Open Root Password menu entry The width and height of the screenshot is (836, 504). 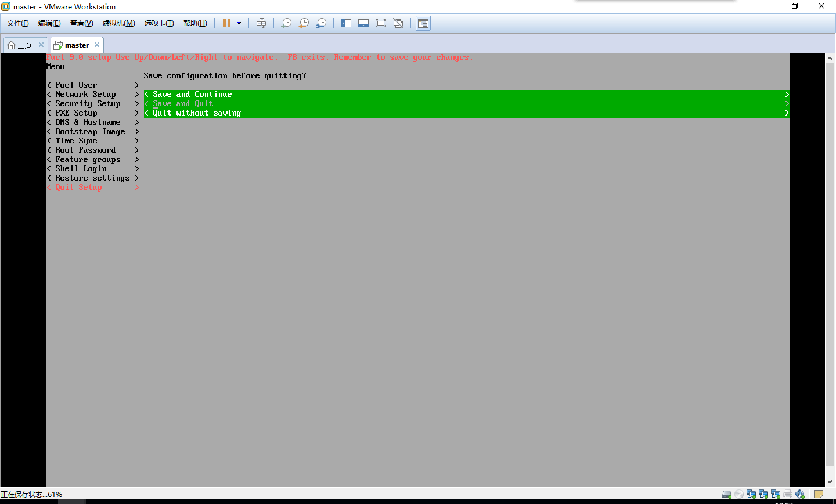(x=93, y=150)
